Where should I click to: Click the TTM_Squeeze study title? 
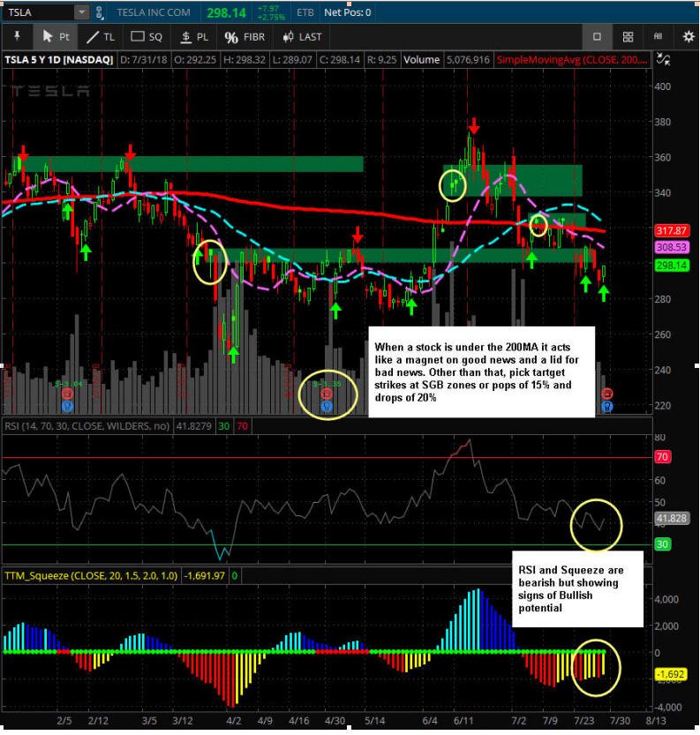(x=91, y=575)
